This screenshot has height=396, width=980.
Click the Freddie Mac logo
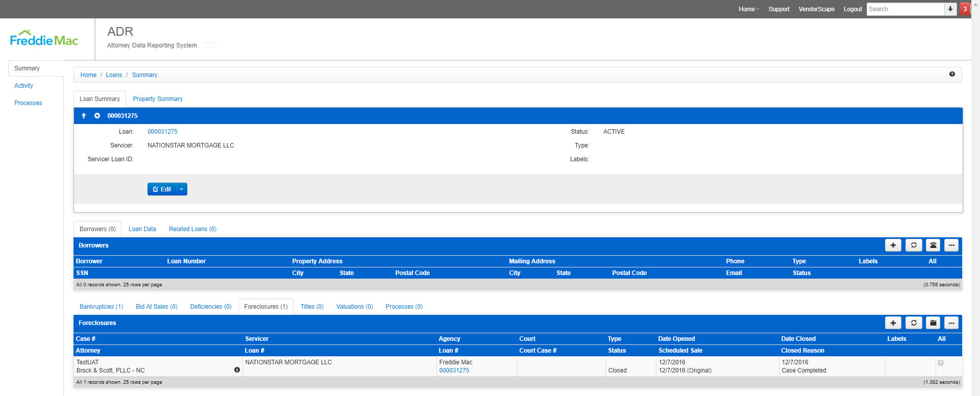point(44,38)
